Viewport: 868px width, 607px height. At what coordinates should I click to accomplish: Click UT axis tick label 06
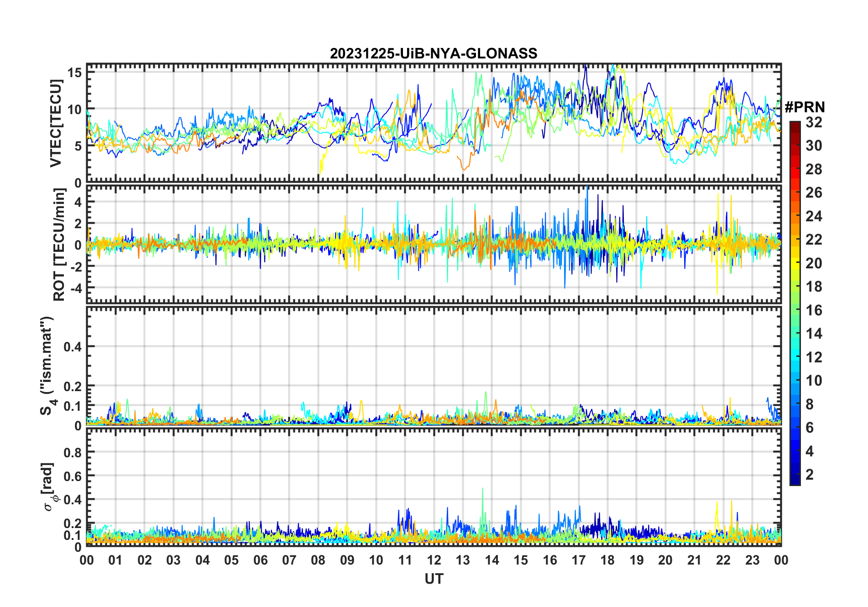(261, 560)
